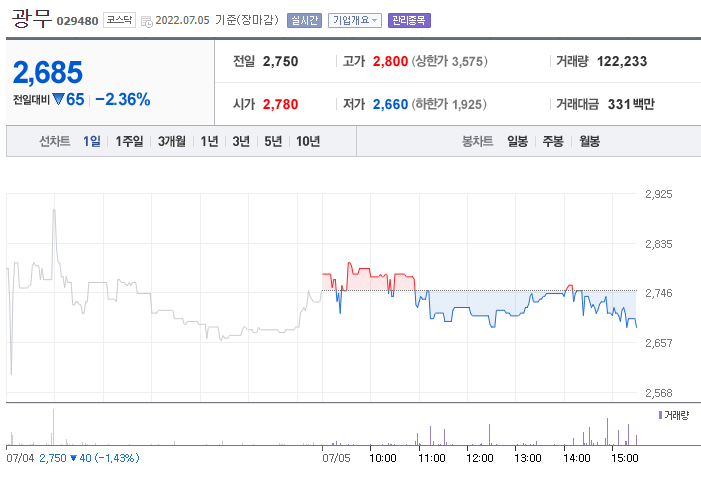Click the 거래량 legend in volume chart
The height and width of the screenshot is (481, 701).
pos(674,415)
